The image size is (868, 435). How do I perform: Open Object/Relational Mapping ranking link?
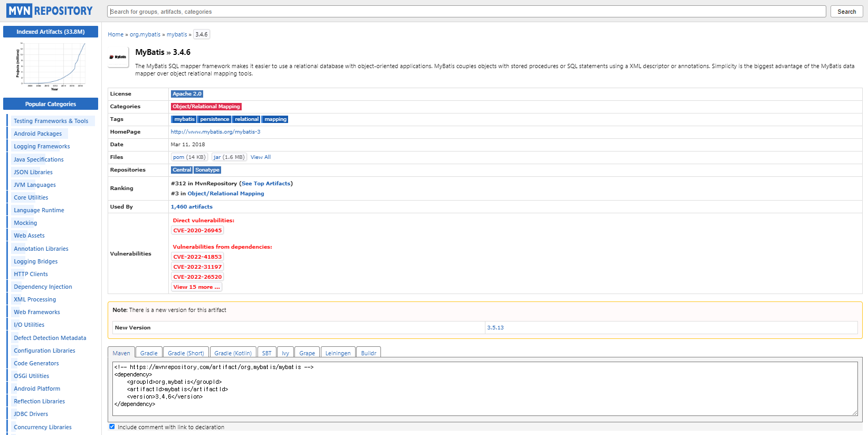(226, 194)
